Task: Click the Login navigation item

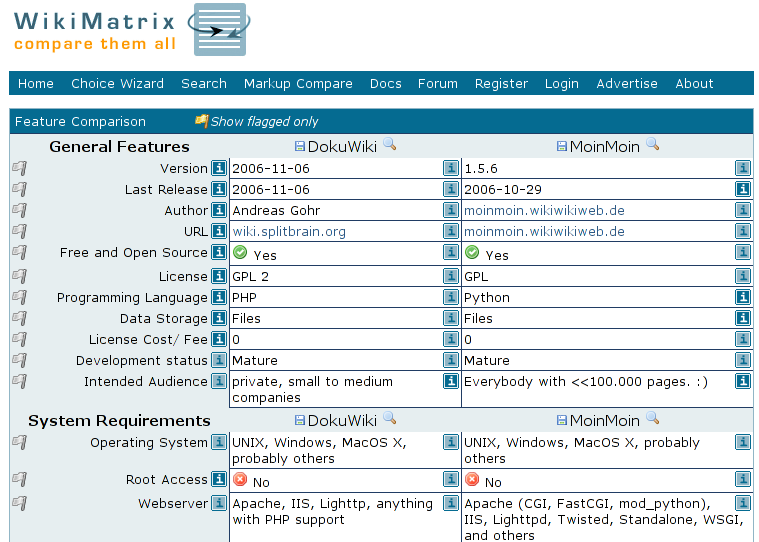Action: click(x=561, y=83)
